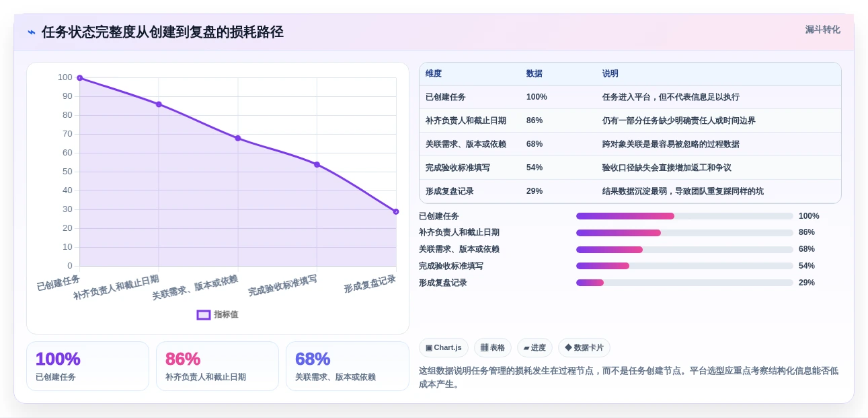The width and height of the screenshot is (868, 418).
Task: Click the 54% label beside progress bar
Action: tap(807, 266)
